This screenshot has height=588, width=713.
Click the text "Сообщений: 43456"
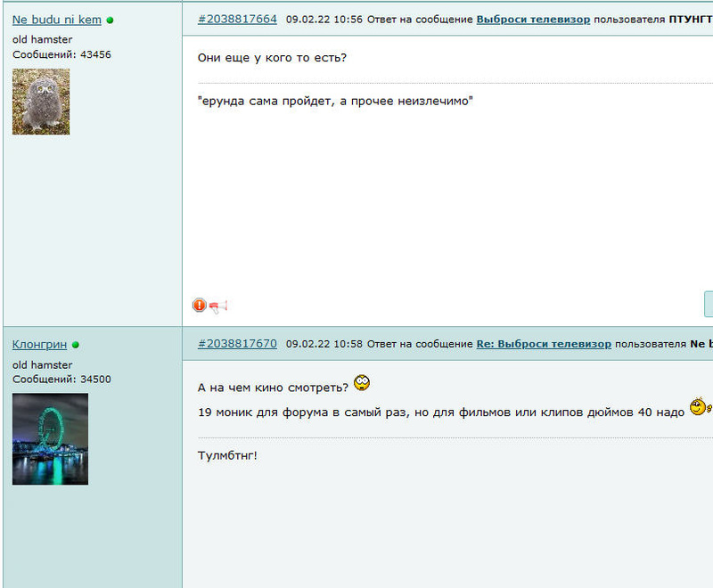(x=61, y=54)
